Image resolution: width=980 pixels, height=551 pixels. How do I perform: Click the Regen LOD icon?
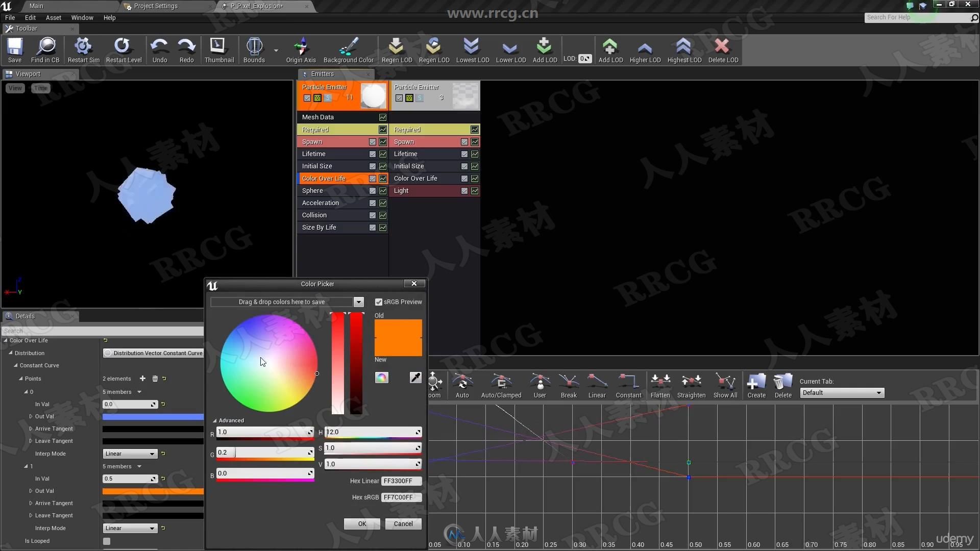pyautogui.click(x=397, y=51)
